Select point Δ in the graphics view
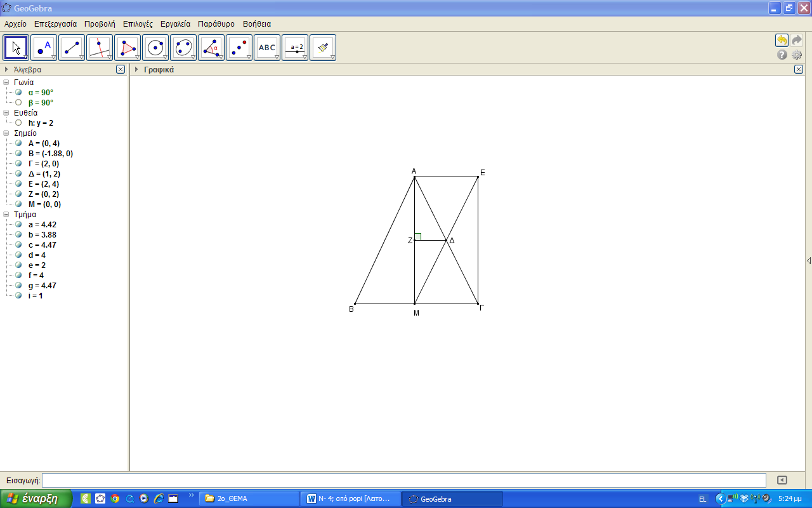Screen dimensions: 812x508 click(x=446, y=240)
